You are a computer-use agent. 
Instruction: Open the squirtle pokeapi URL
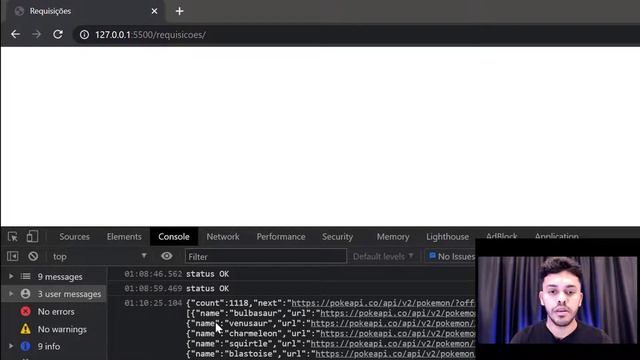click(x=393, y=344)
